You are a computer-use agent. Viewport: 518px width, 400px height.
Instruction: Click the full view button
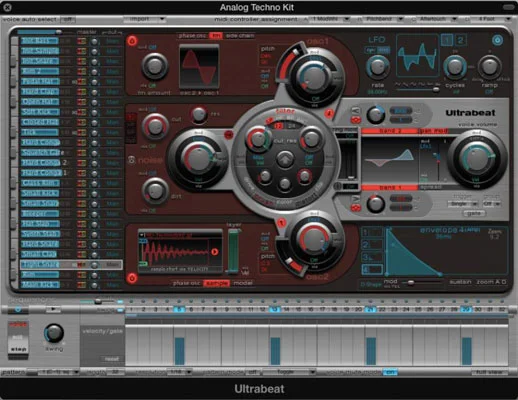(x=489, y=372)
